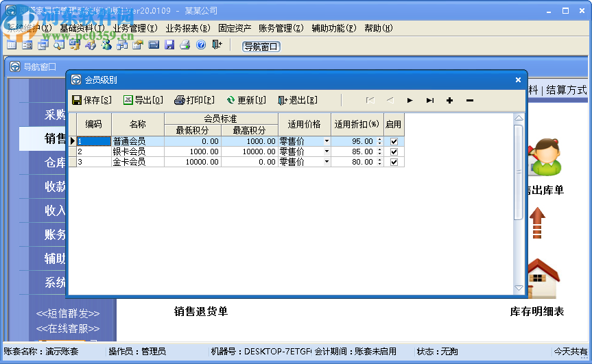Click the networked computers toolbar icon

[x=122, y=46]
